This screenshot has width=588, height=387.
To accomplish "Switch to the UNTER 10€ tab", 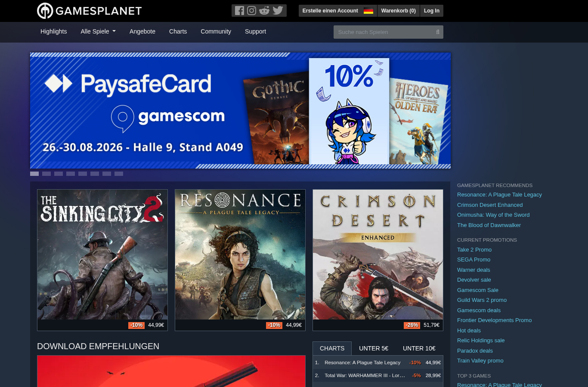I will [x=419, y=348].
